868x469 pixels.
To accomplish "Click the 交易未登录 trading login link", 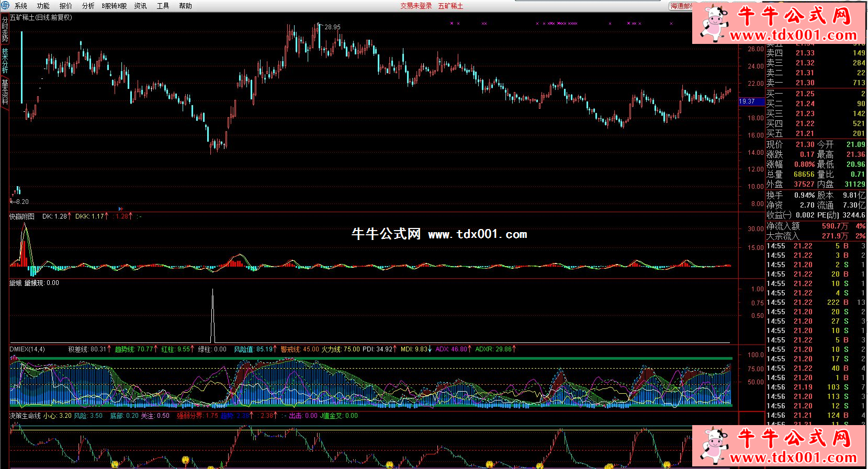I will pos(416,6).
